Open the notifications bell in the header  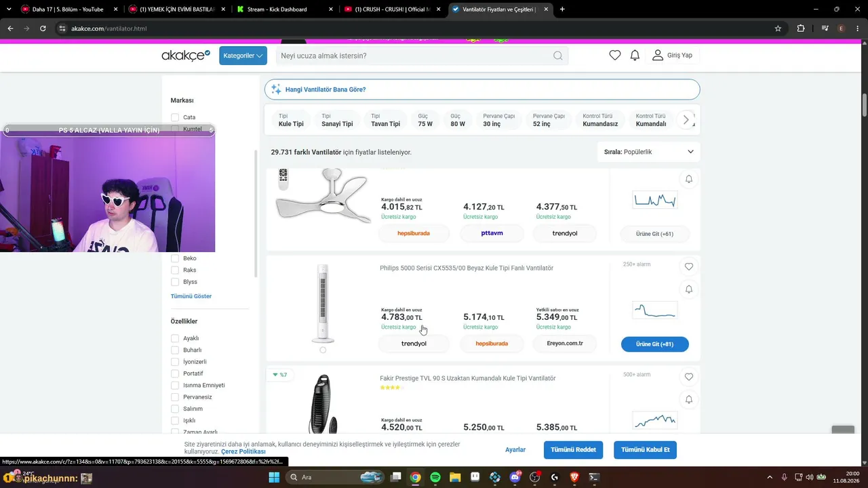635,56
